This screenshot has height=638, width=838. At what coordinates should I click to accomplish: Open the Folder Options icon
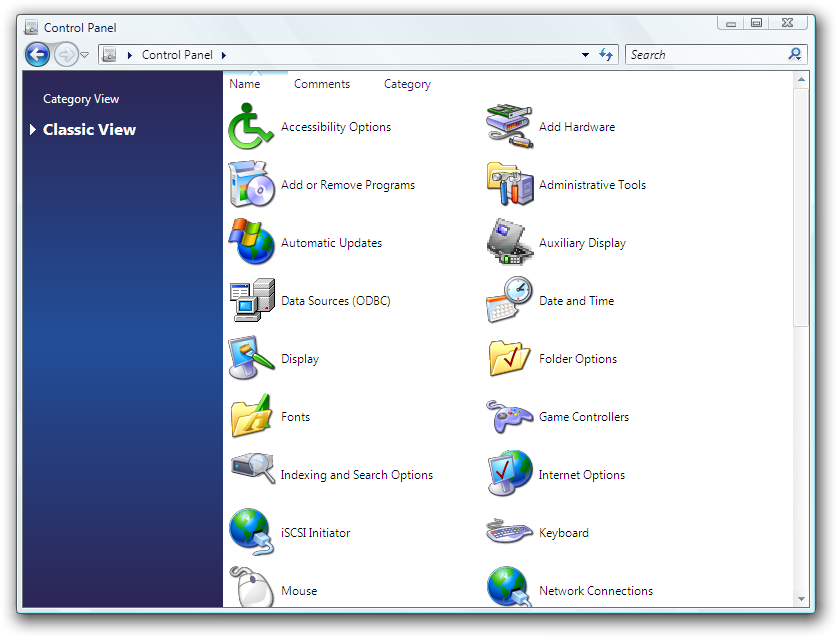coord(509,359)
